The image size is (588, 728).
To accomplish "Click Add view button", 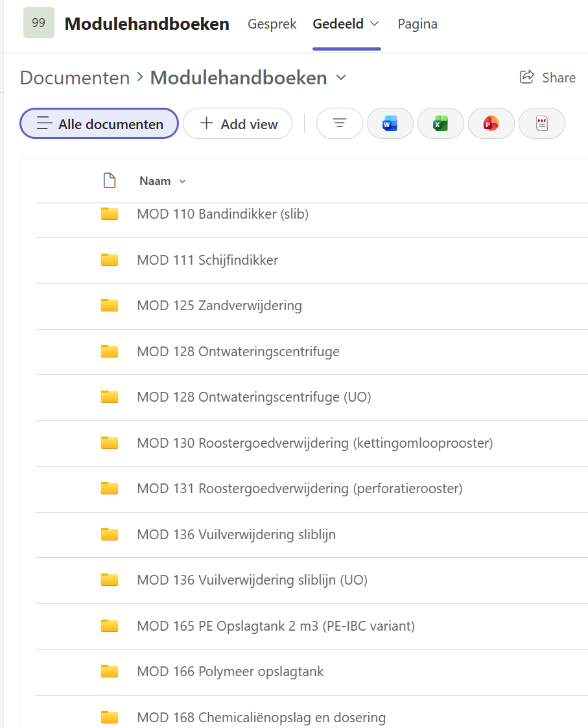I will tap(238, 123).
